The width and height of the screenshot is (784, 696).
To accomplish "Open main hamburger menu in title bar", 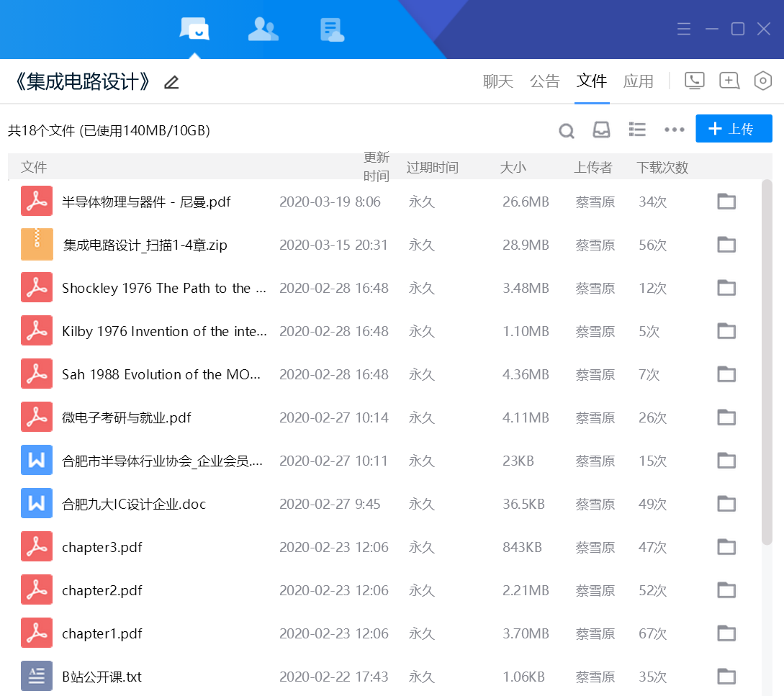I will (x=684, y=29).
